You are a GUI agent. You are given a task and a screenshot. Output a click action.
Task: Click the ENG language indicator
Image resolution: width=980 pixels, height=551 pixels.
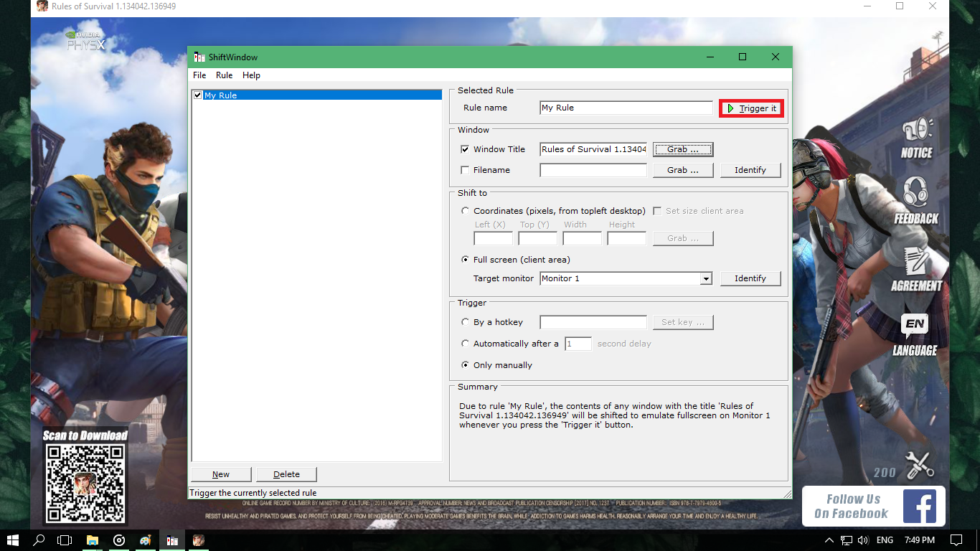(885, 540)
